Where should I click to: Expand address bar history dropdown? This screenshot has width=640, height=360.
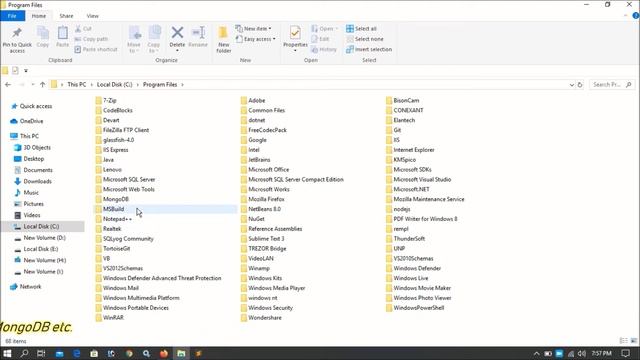(x=571, y=84)
